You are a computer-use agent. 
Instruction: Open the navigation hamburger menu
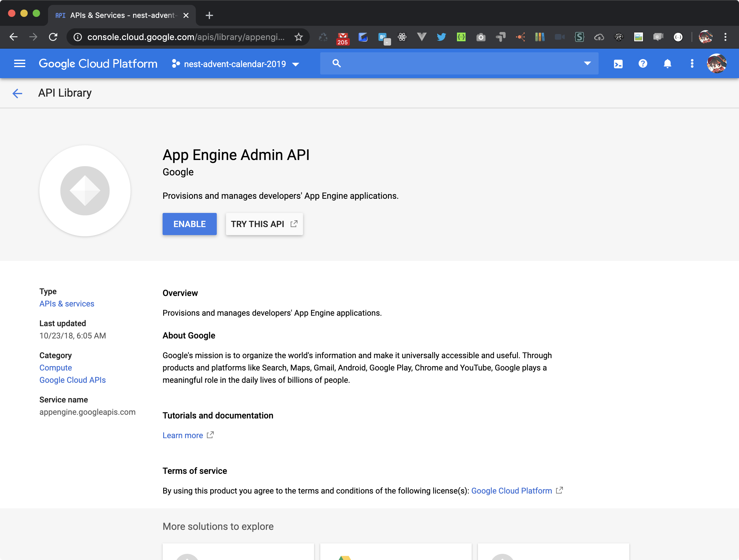(x=20, y=63)
